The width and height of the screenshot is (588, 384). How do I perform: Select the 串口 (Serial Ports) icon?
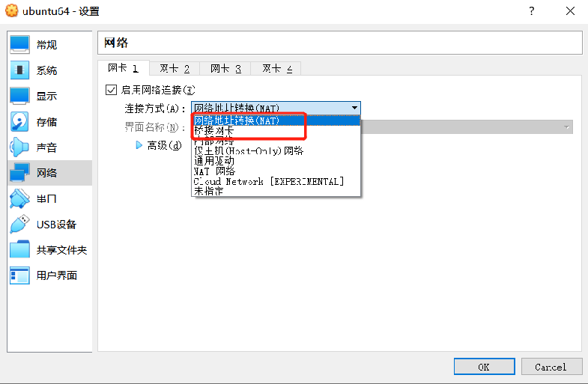point(19,198)
